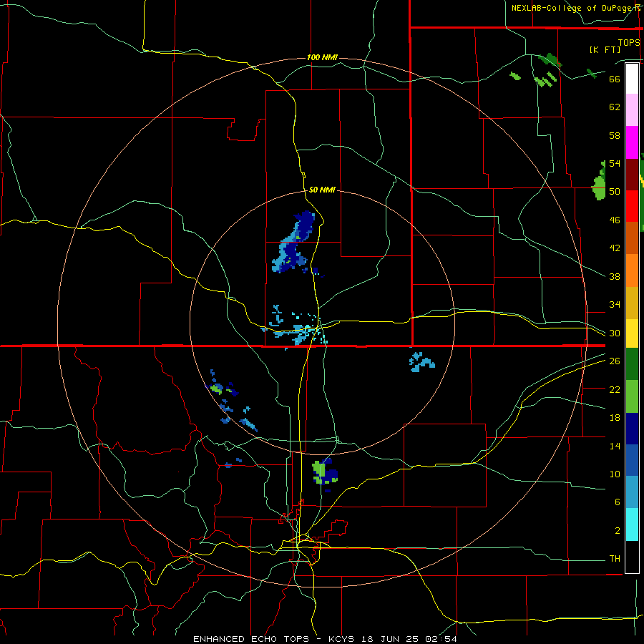Image resolution: width=644 pixels, height=644 pixels.
Task: Click the white swatch in the tops legend
Action: (632, 79)
